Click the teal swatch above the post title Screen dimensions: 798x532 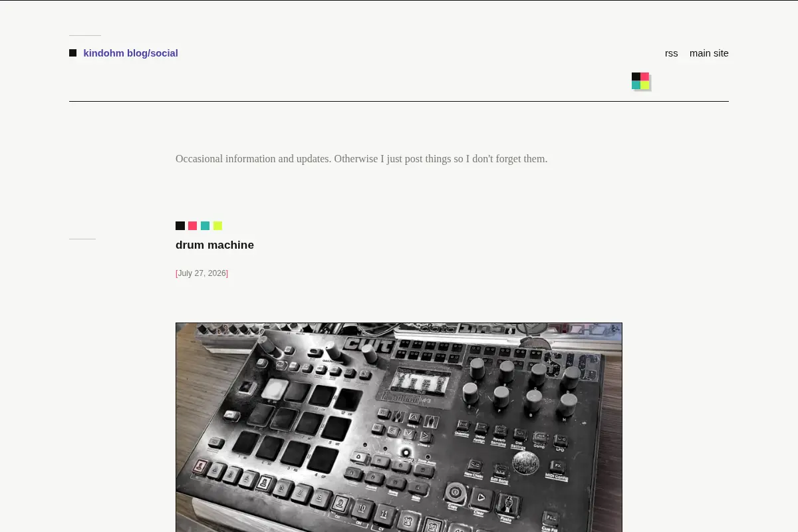point(205,226)
